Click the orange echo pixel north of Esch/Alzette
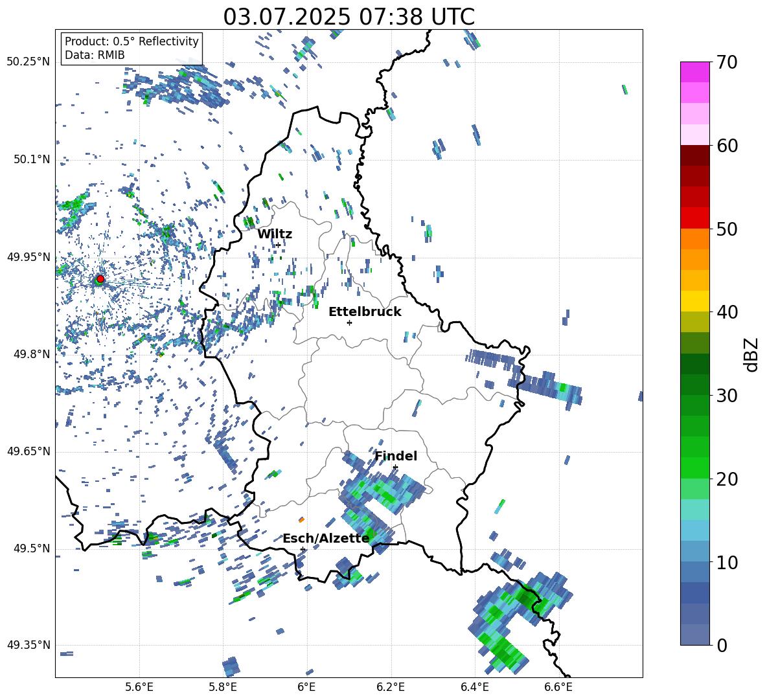 (301, 519)
